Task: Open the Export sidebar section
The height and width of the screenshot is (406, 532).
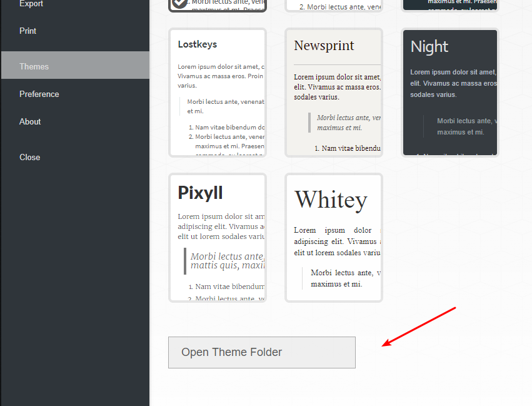Action: [31, 4]
